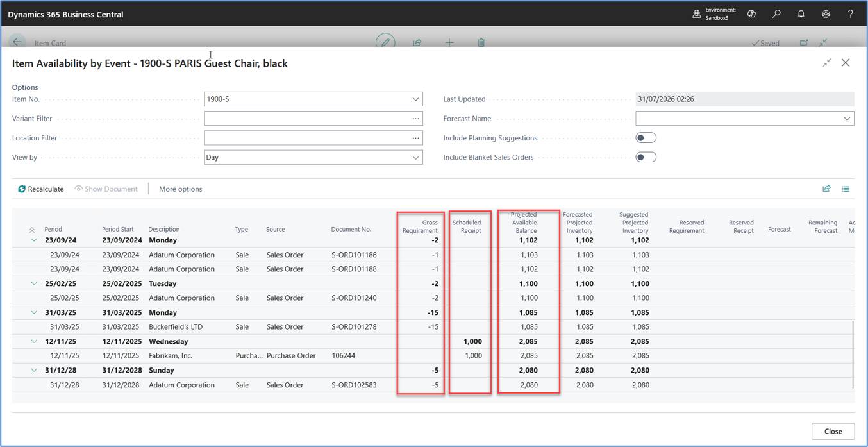Image resolution: width=868 pixels, height=447 pixels.
Task: Click the share icon above the grid
Action: [827, 189]
